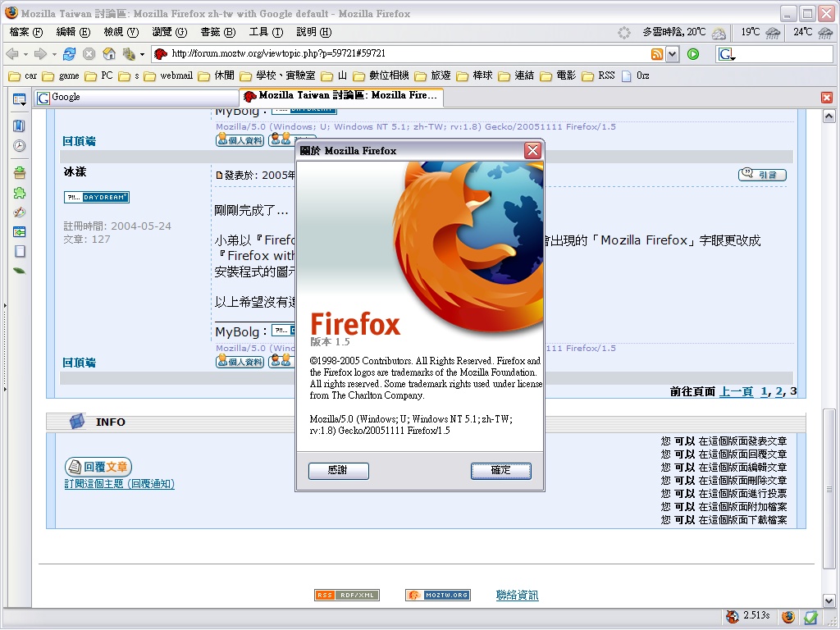Click the green Go button beside address bar
This screenshot has height=630, width=840.
[x=693, y=53]
